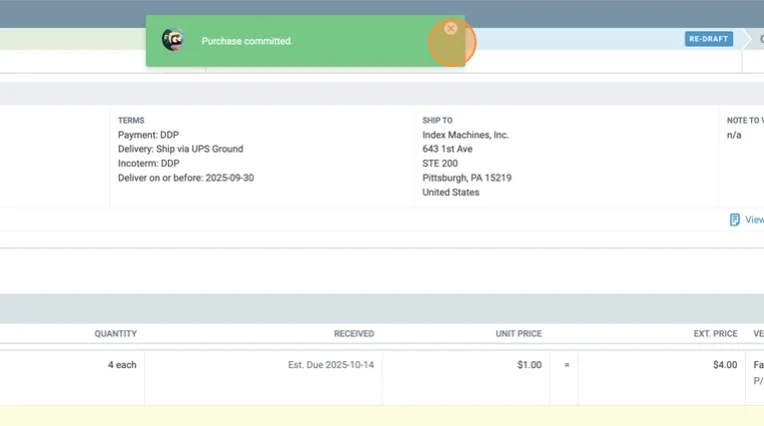
Task: Open the View link
Action: [x=754, y=220]
